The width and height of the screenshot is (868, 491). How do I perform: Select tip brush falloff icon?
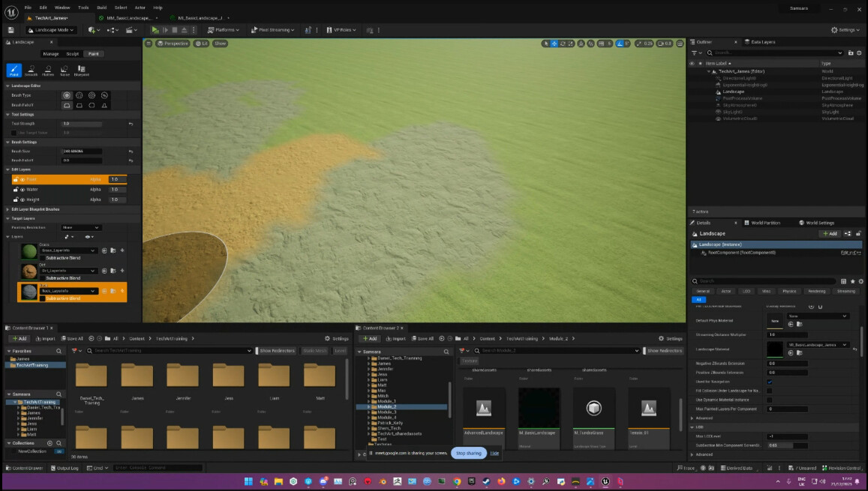[104, 105]
